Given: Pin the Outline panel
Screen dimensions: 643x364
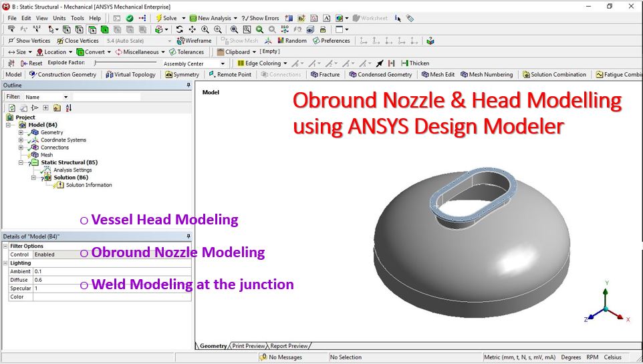Looking at the screenshot, I should point(188,85).
